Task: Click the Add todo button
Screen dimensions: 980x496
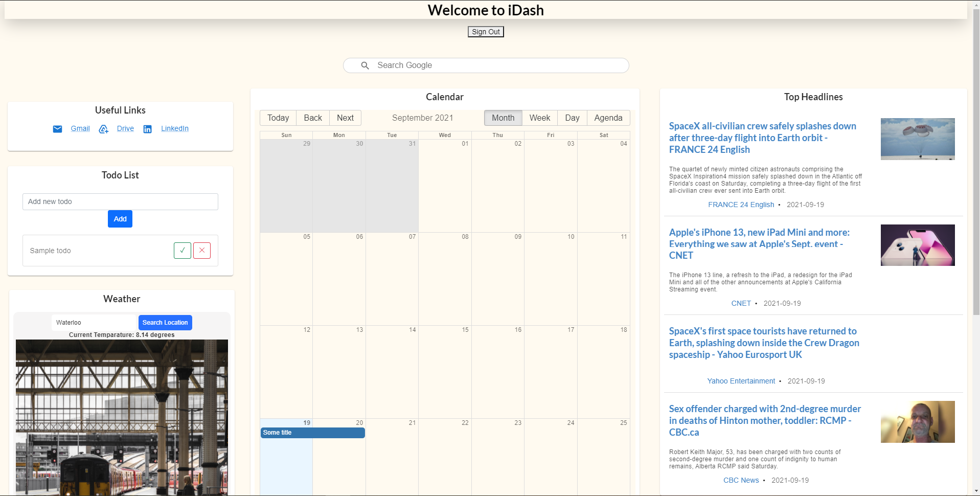Action: pos(120,219)
